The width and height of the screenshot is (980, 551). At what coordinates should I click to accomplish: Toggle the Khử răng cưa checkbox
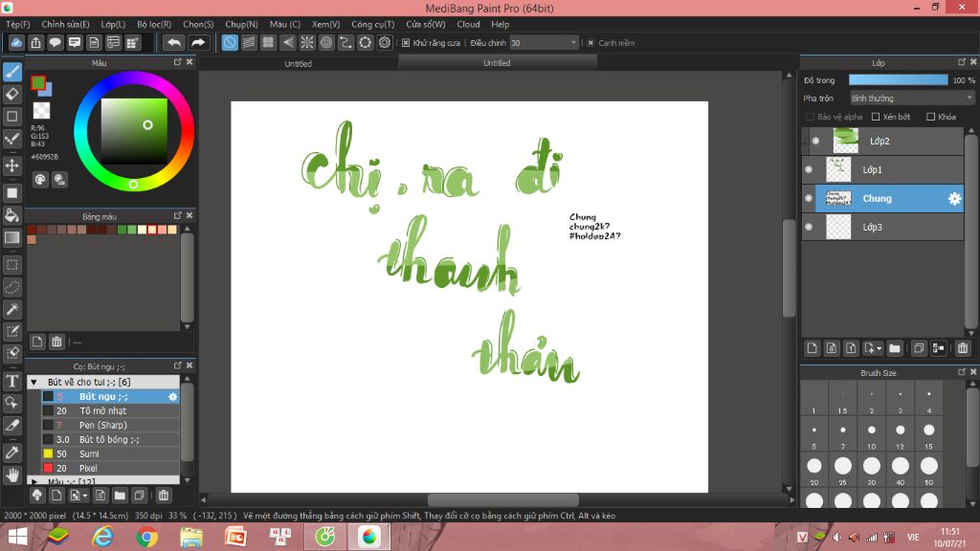(x=406, y=43)
